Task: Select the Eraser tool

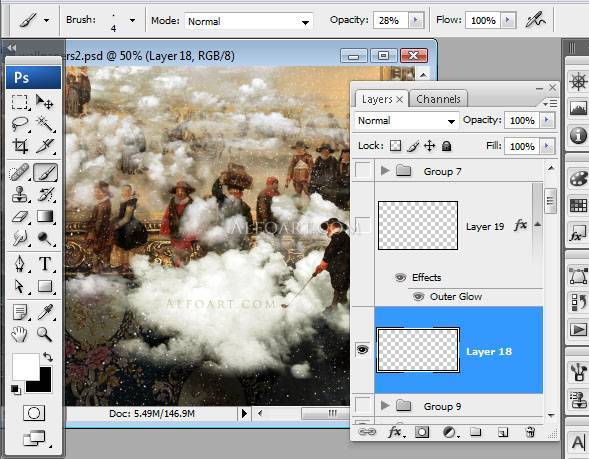Action: [x=19, y=216]
